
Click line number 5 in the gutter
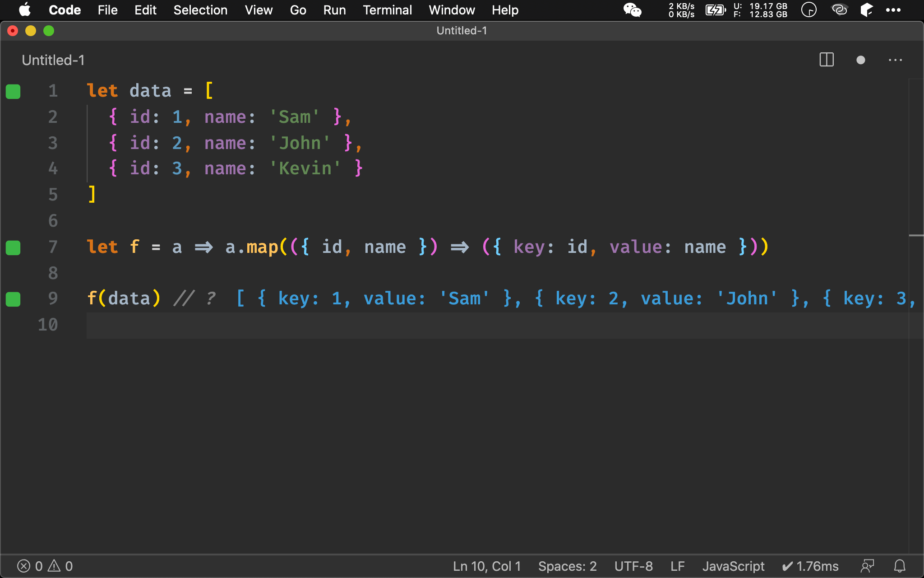(x=53, y=195)
